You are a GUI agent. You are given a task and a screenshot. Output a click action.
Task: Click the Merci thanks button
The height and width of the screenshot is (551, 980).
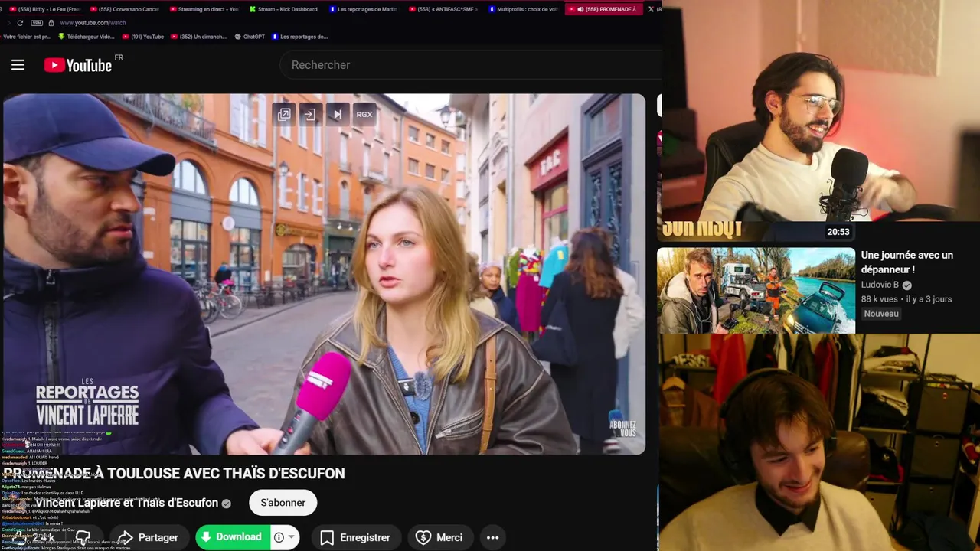pyautogui.click(x=439, y=537)
